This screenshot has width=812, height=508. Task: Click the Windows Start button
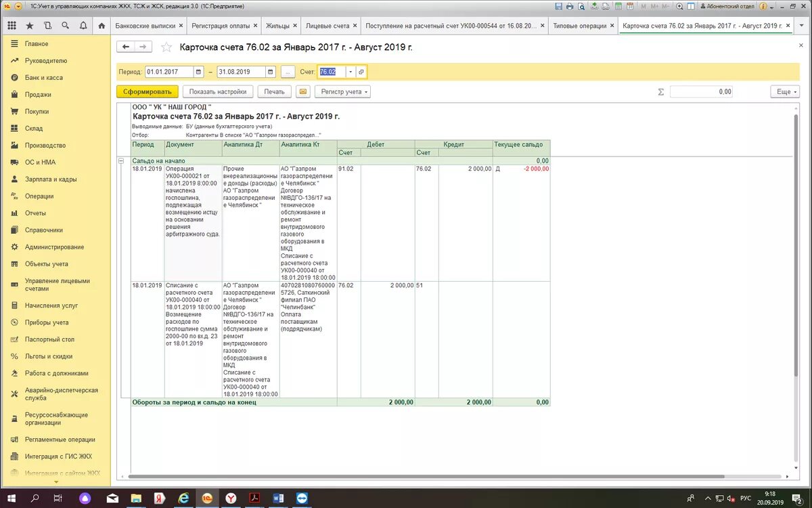pyautogui.click(x=12, y=498)
